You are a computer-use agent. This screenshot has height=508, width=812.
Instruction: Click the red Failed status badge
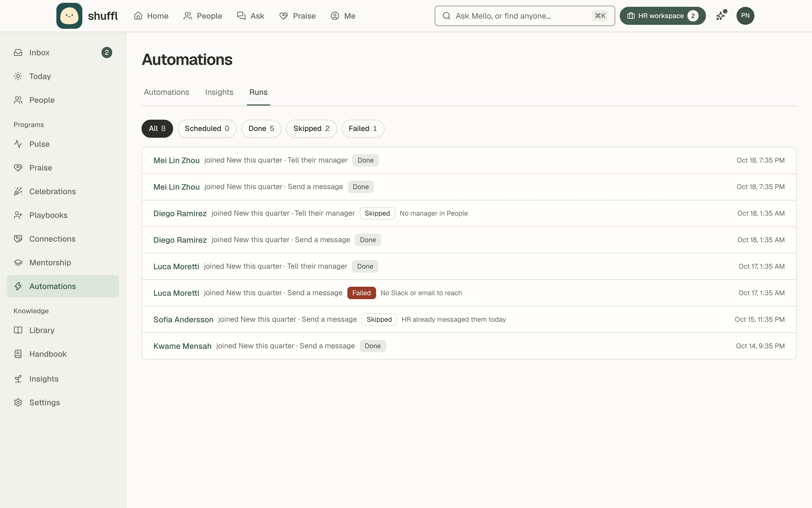361,293
